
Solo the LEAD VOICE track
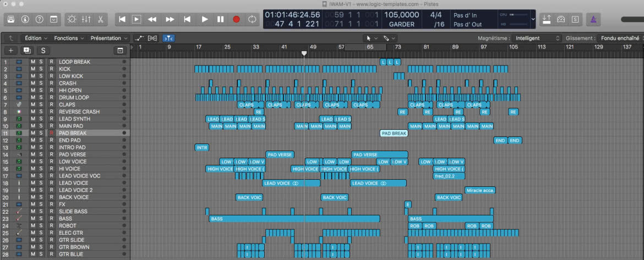[x=41, y=183]
